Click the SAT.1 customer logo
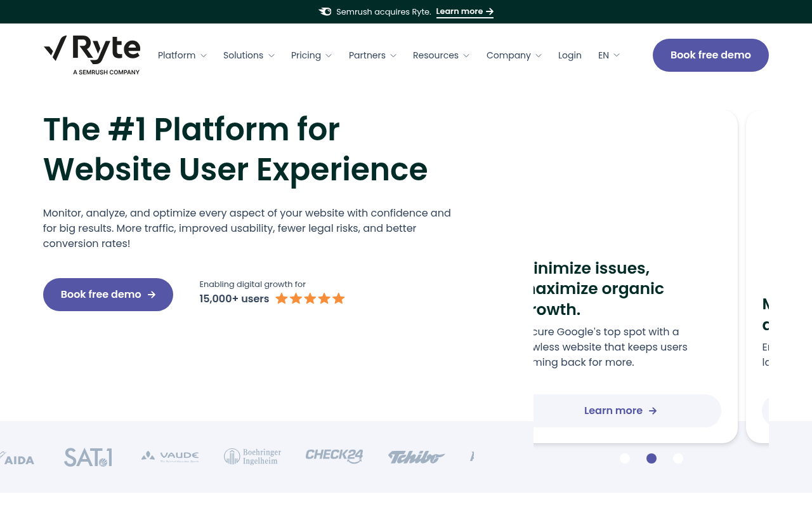Viewport: 812px width, 508px height. [x=88, y=457]
